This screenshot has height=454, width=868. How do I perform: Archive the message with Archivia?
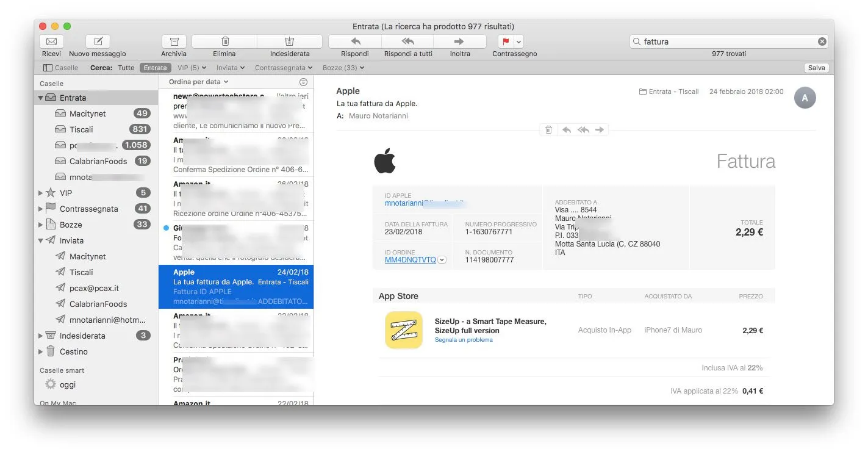click(173, 41)
